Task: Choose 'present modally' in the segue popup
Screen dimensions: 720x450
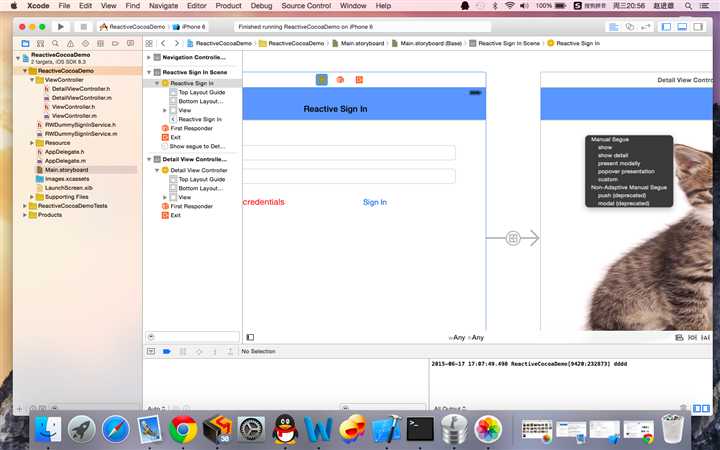Action: [618, 164]
